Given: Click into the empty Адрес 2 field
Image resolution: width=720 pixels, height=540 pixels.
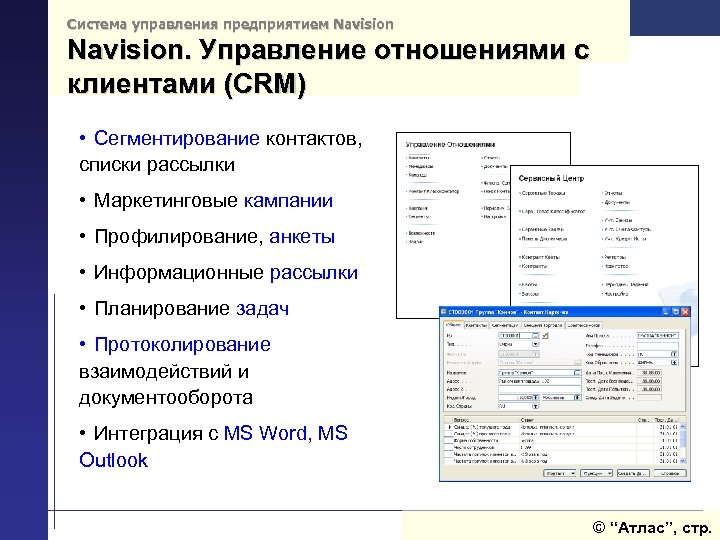Looking at the screenshot, I should [540, 389].
